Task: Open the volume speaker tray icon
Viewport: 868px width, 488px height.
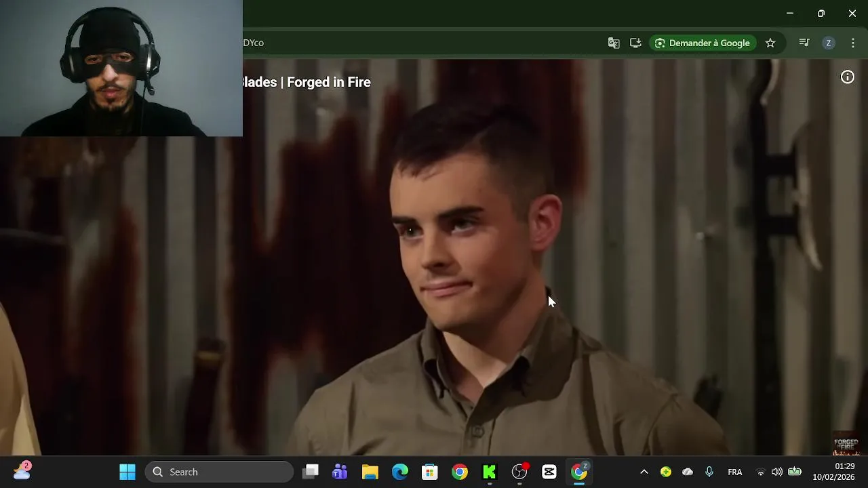Action: click(x=777, y=472)
